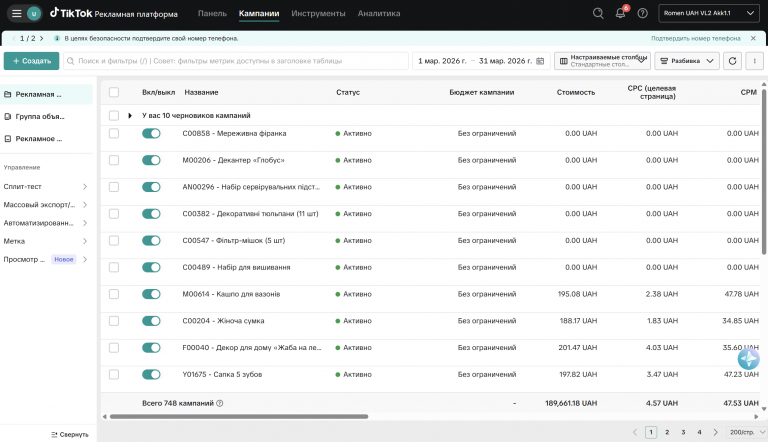Dismiss the phone confirmation banner

753,38
